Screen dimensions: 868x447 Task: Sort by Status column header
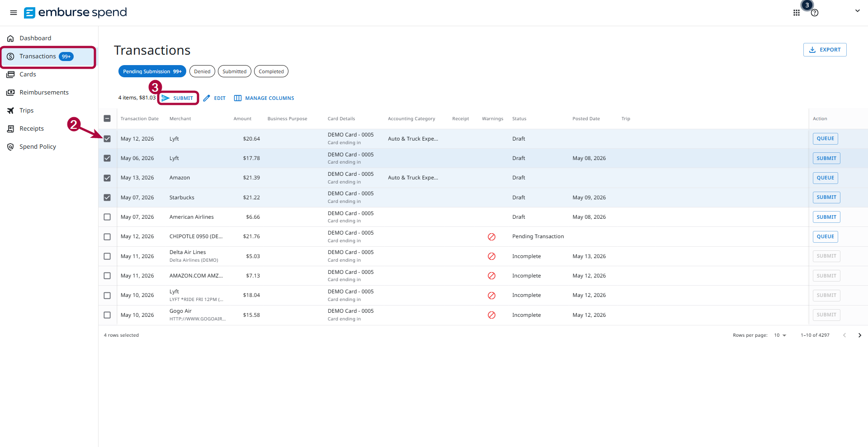[x=519, y=119]
